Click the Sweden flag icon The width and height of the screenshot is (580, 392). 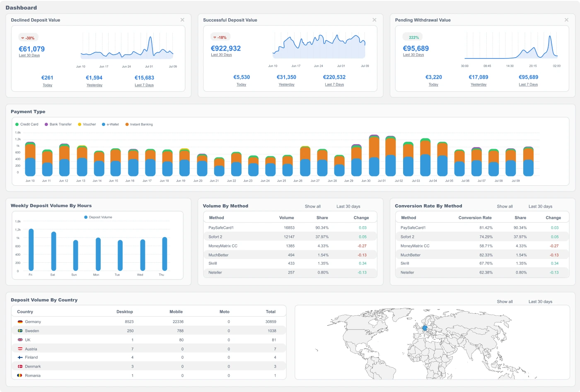(x=20, y=331)
